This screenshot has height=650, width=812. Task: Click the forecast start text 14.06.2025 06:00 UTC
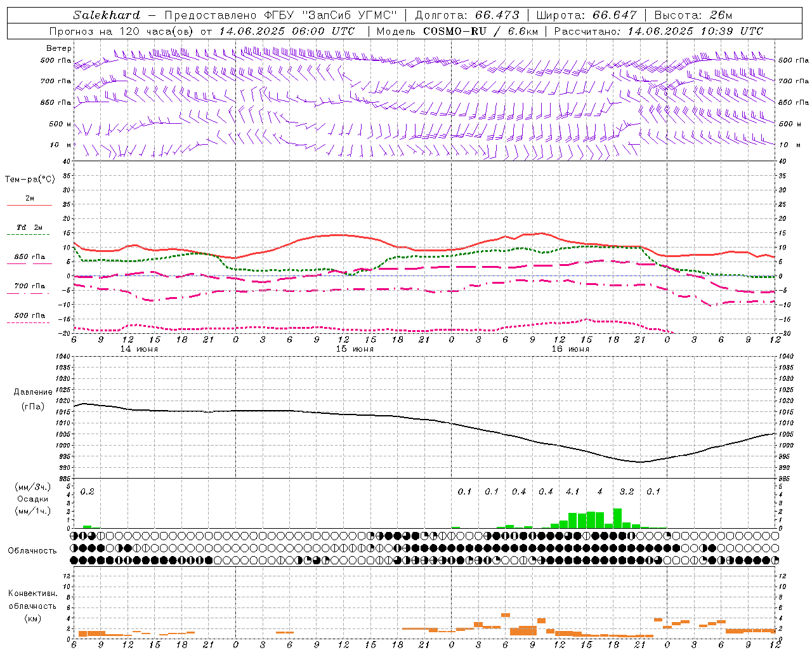287,31
